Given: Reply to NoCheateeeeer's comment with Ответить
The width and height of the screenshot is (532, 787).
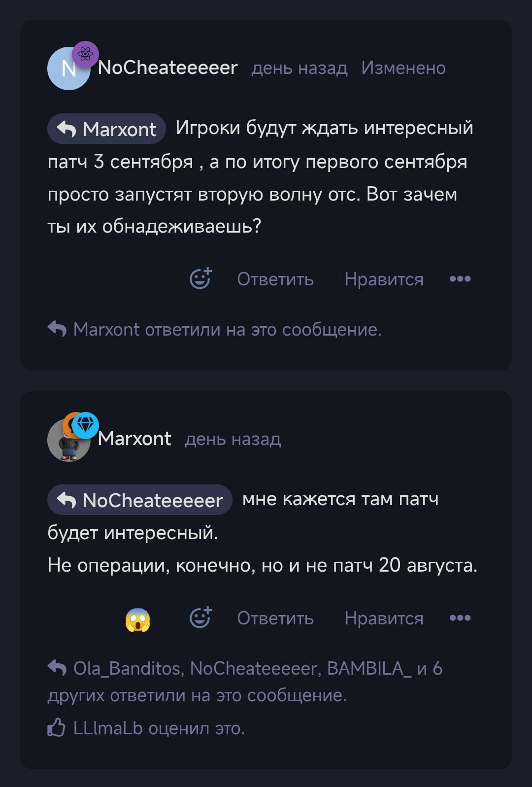Looking at the screenshot, I should (x=275, y=279).
